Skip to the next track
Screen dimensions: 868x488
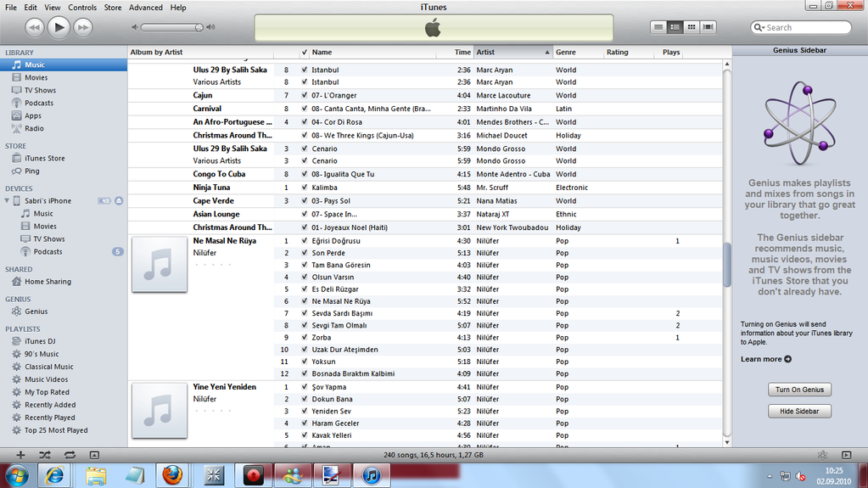tap(82, 28)
